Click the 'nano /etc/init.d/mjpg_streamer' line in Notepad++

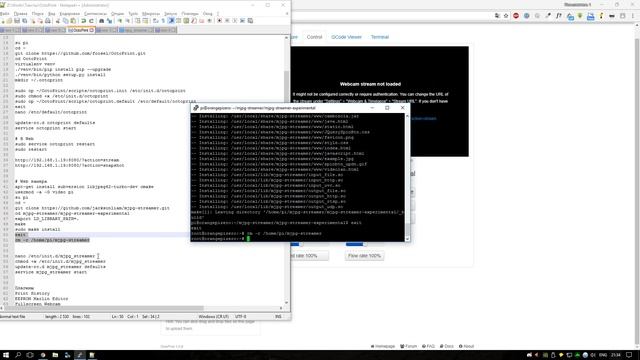(x=55, y=256)
